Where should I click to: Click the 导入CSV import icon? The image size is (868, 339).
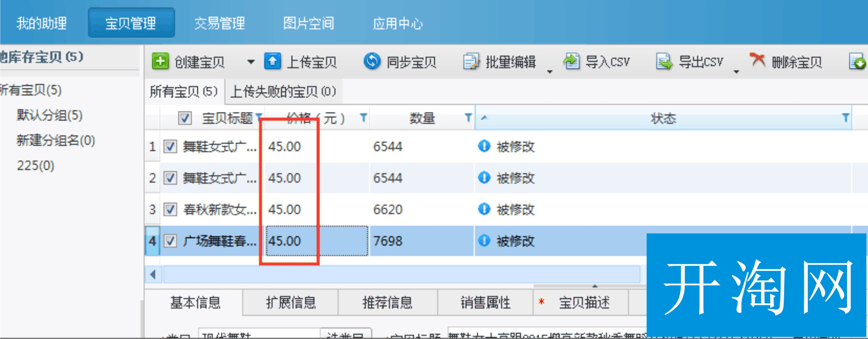571,61
